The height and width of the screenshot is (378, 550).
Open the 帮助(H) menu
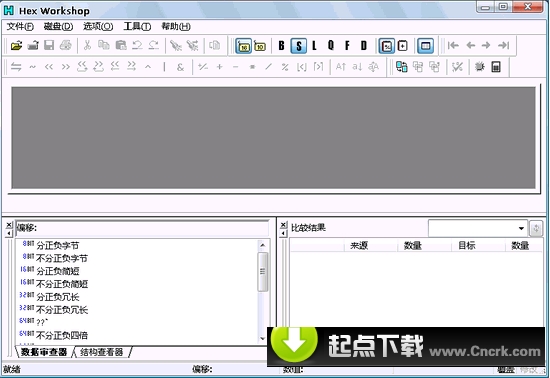(176, 27)
